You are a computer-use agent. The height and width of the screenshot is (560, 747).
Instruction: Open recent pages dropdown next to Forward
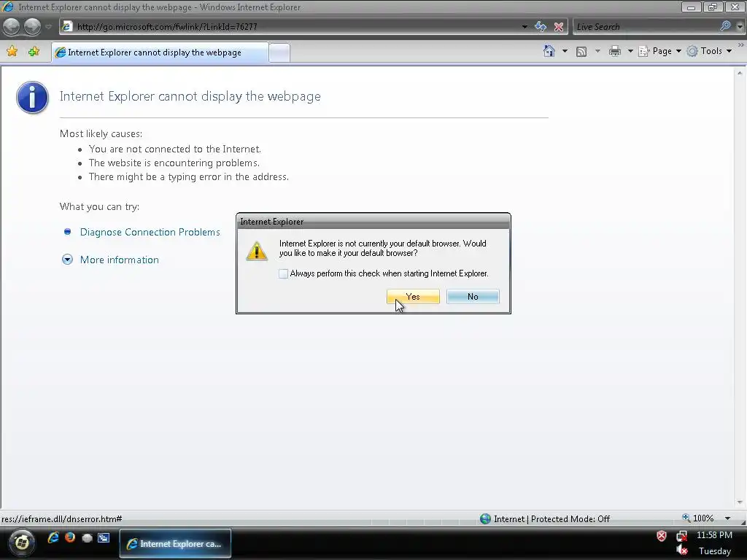[x=48, y=27]
